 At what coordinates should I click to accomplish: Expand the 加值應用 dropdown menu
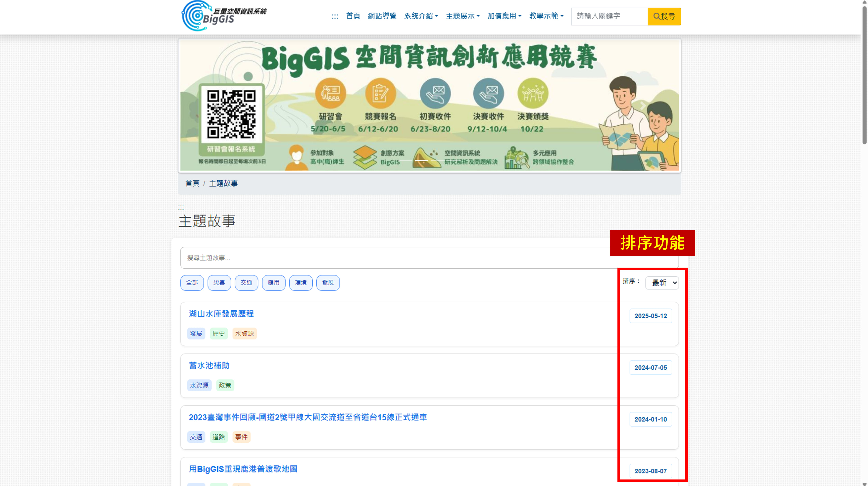click(504, 16)
